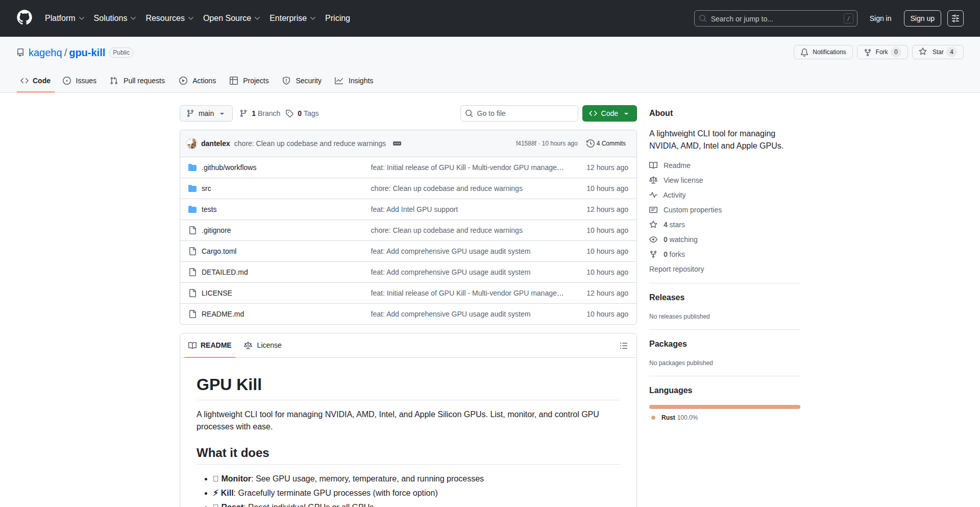Click the Star icon button
Image resolution: width=980 pixels, height=507 pixels.
point(938,52)
